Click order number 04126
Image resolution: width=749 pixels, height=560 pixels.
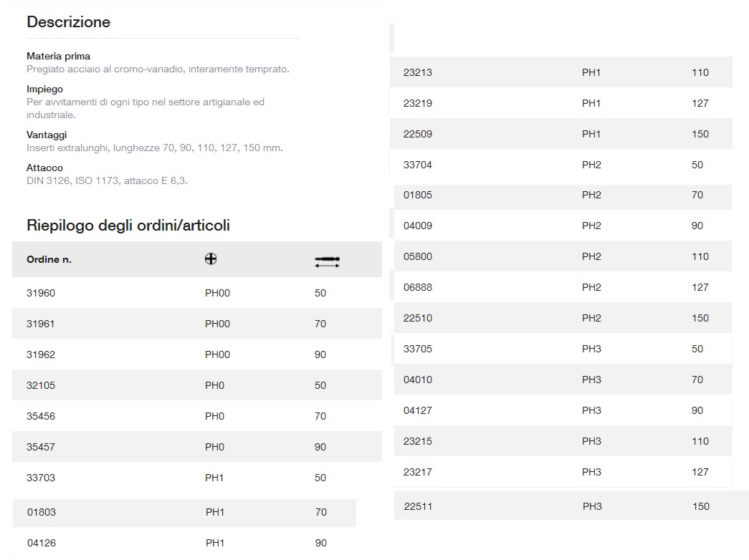pyautogui.click(x=42, y=543)
